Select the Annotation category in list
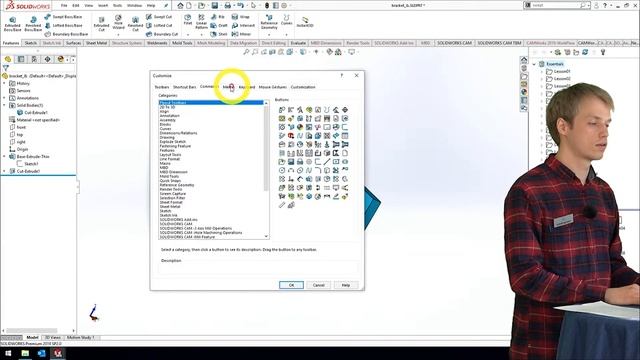Viewport: 640px width, 360px height. 170,116
